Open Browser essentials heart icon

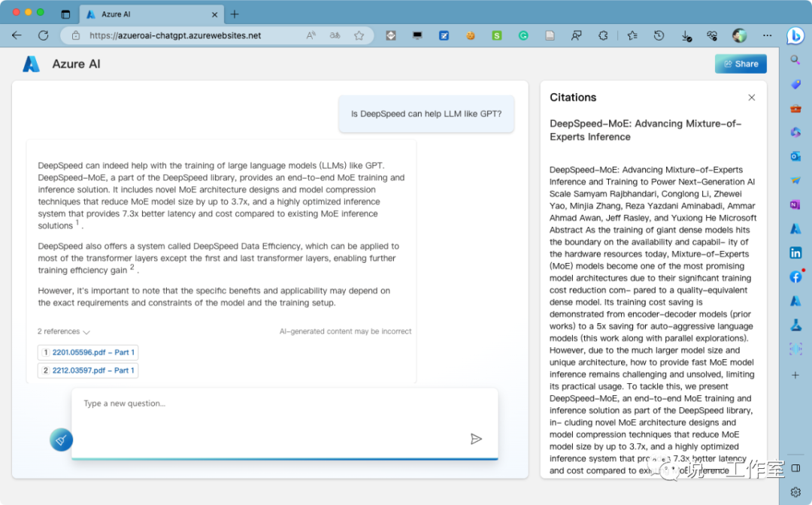(712, 36)
